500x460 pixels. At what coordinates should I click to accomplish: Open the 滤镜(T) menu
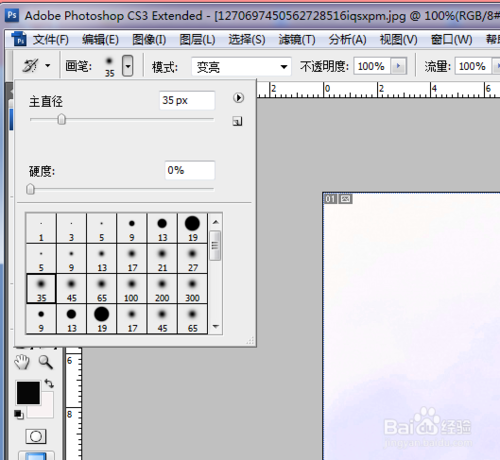(x=297, y=40)
